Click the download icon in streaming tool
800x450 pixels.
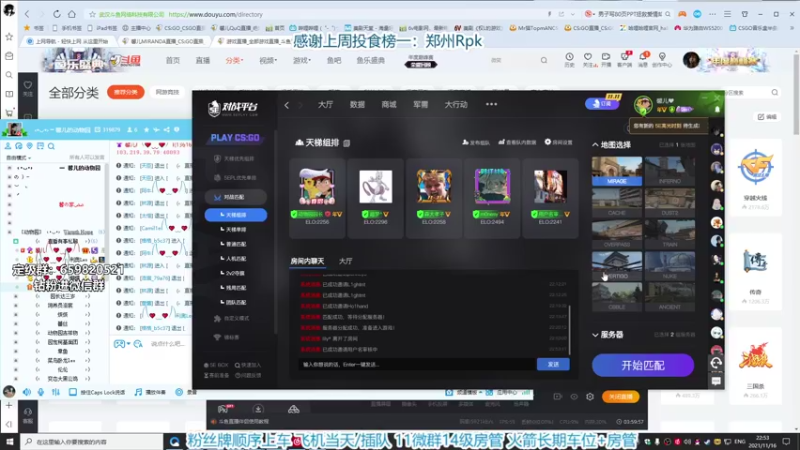[258, 409]
